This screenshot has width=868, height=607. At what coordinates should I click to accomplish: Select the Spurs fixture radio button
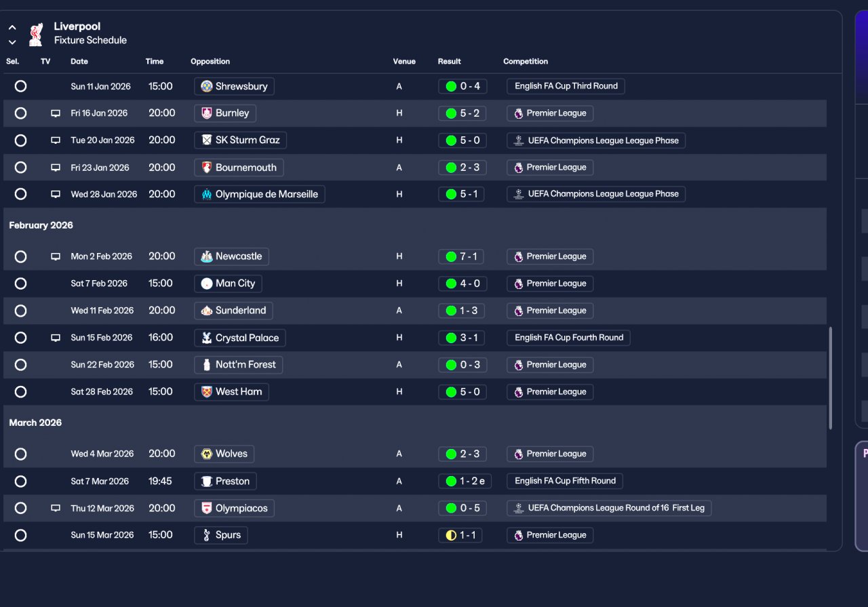pos(20,535)
